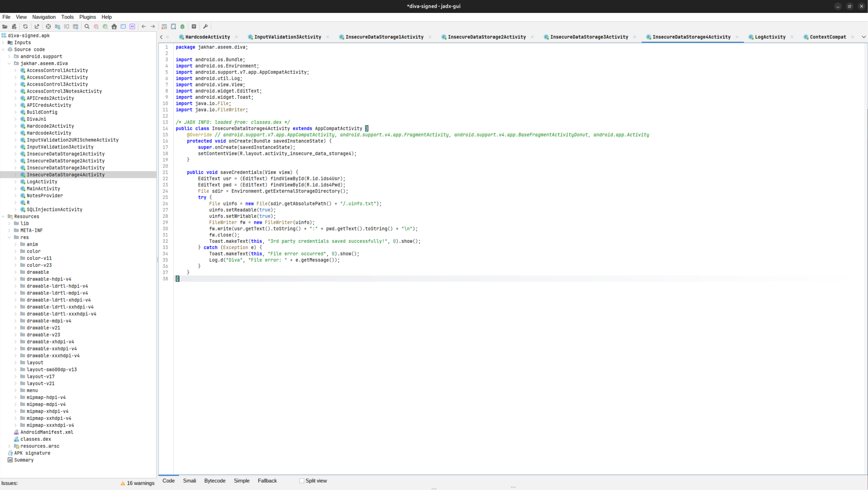Open log viewer icon
The height and width of the screenshot is (490, 868).
(194, 26)
